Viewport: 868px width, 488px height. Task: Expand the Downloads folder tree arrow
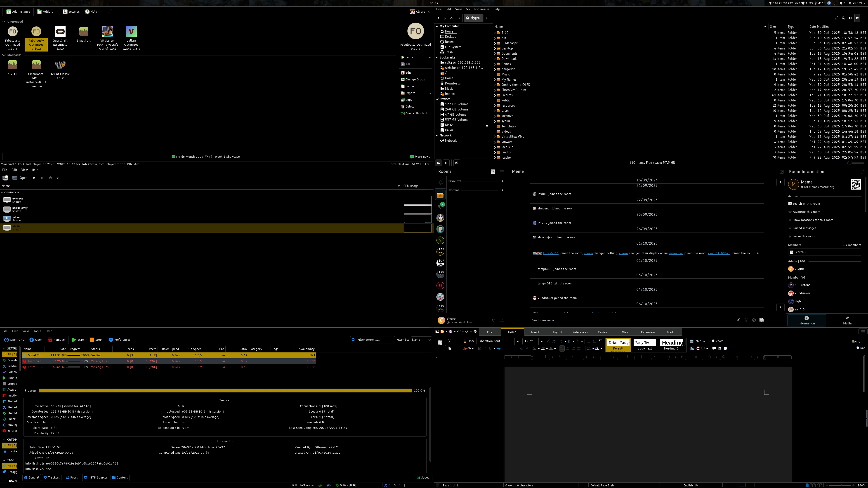click(495, 59)
